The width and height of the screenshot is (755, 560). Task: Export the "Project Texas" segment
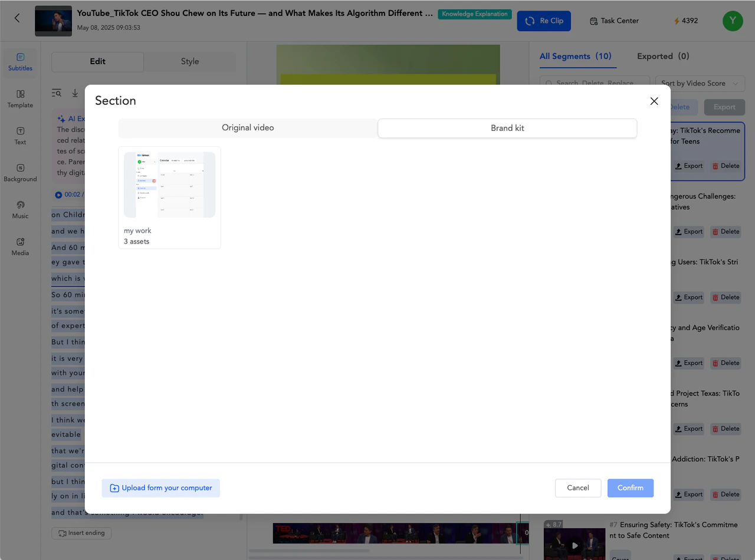tap(689, 429)
